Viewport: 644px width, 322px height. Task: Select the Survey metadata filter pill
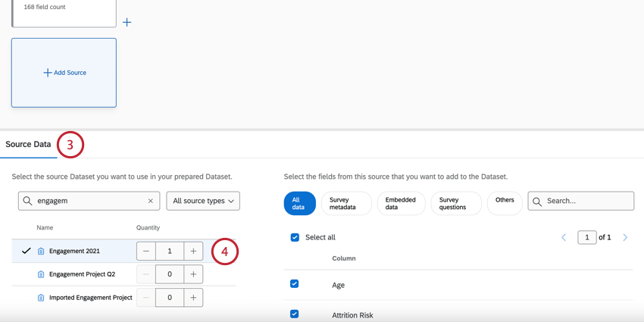click(x=346, y=203)
